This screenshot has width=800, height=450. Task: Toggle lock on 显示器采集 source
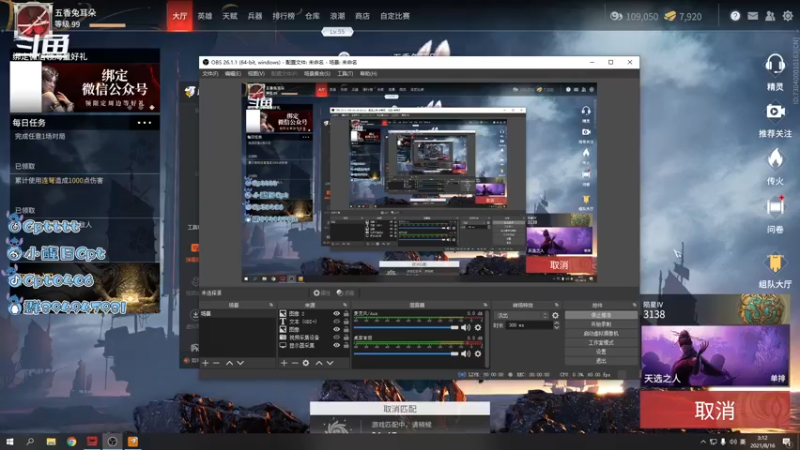click(346, 345)
